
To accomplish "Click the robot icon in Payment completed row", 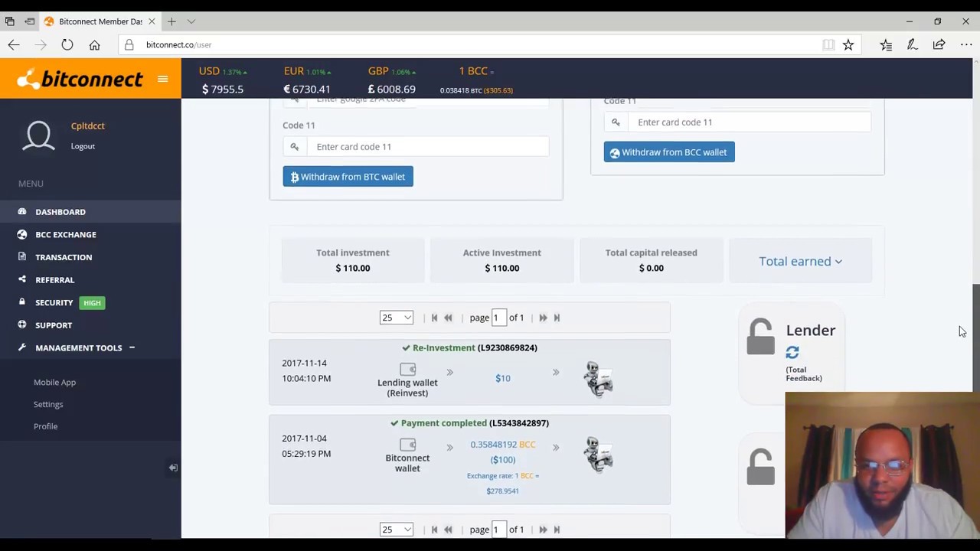I will [x=599, y=455].
